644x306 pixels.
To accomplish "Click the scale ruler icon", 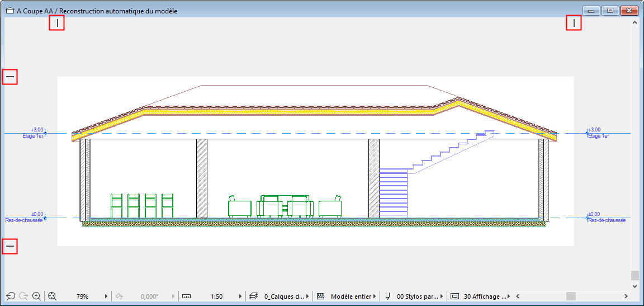I will (x=187, y=296).
